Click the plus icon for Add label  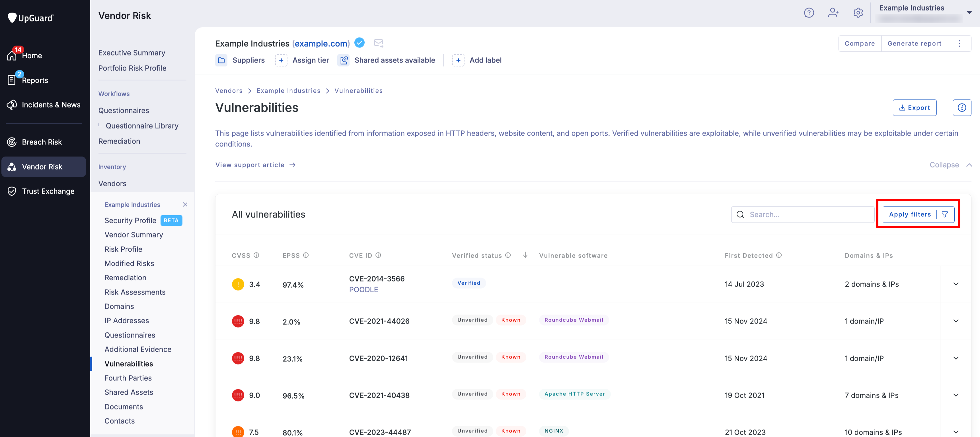(x=459, y=60)
